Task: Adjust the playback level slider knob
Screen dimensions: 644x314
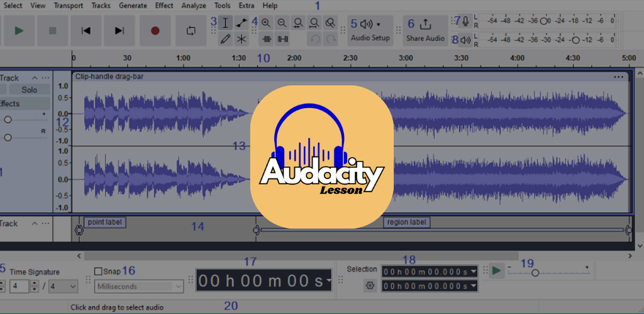Action: point(576,40)
